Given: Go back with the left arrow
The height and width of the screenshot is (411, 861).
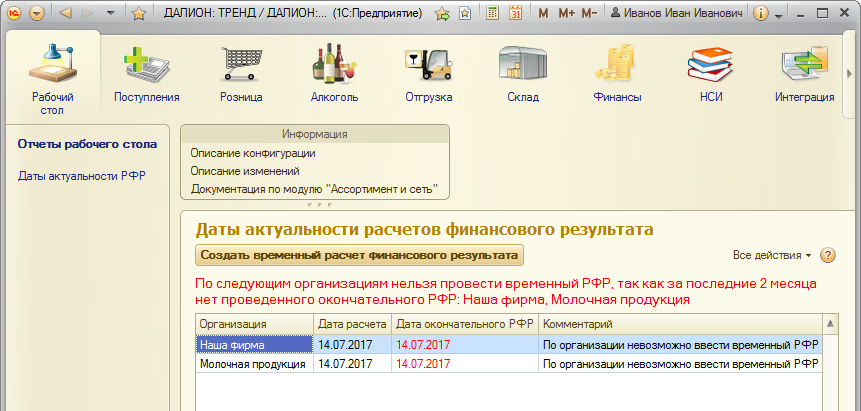Looking at the screenshot, I should pos(65,14).
